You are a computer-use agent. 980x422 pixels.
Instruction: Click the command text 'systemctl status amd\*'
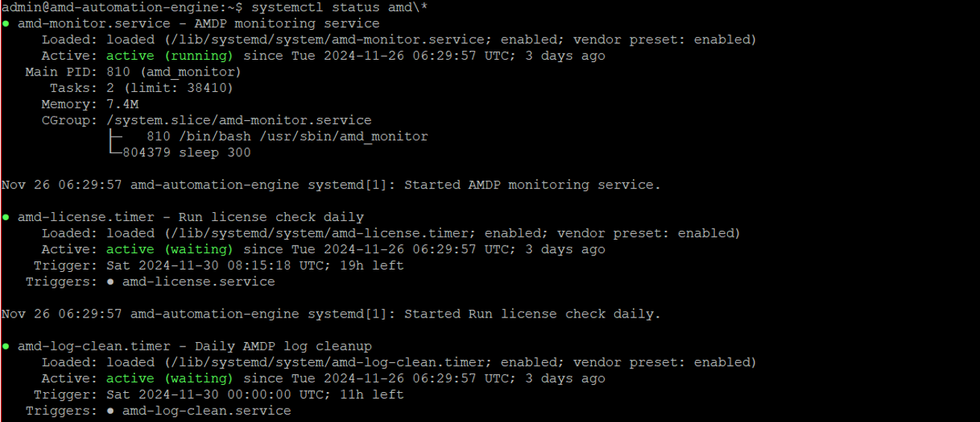click(x=340, y=7)
